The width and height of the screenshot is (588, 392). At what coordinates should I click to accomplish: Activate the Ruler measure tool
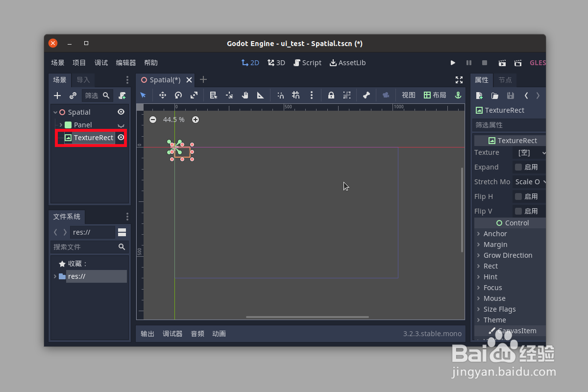coord(261,95)
